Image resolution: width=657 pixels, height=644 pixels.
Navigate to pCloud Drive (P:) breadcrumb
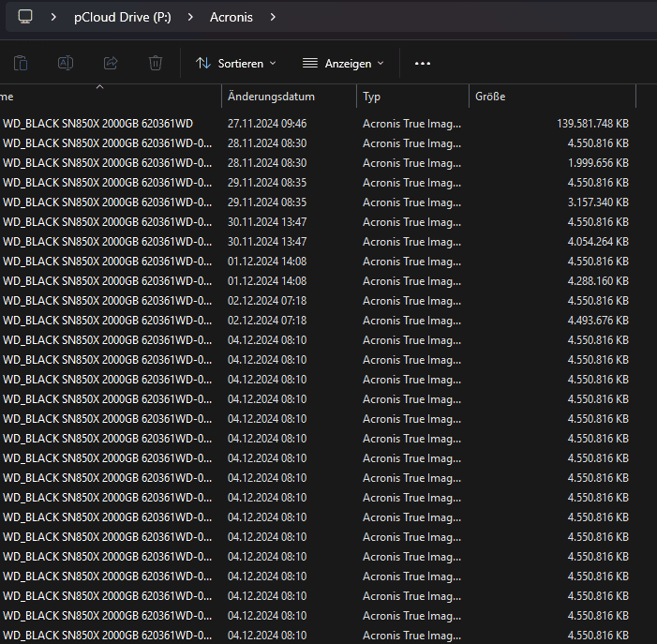pyautogui.click(x=123, y=17)
